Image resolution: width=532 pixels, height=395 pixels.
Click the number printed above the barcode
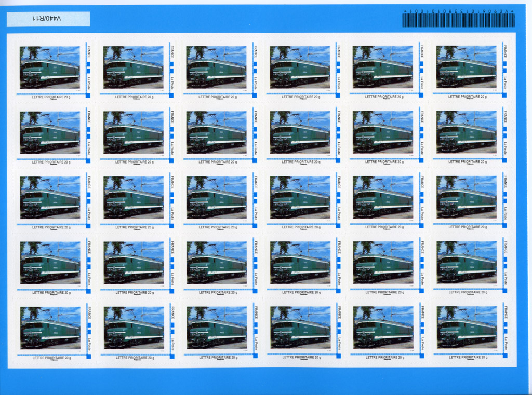pos(458,11)
